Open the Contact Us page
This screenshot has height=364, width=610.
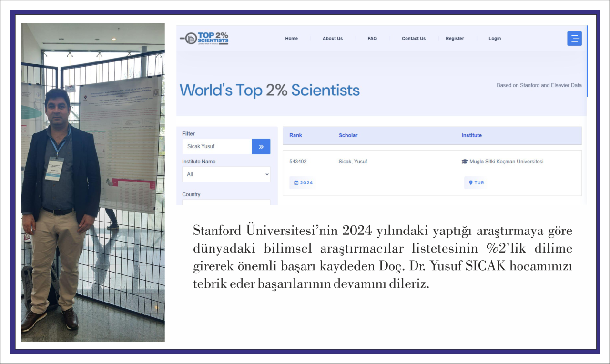point(414,39)
